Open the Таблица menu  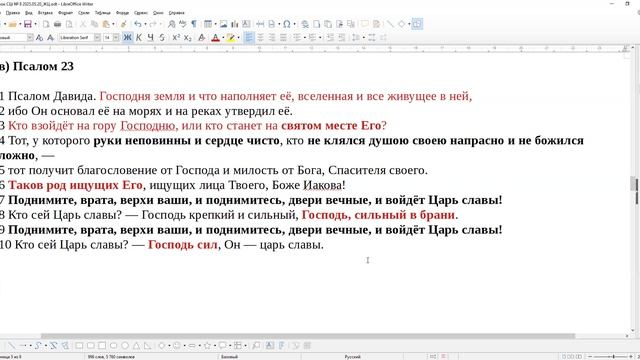[x=102, y=13]
